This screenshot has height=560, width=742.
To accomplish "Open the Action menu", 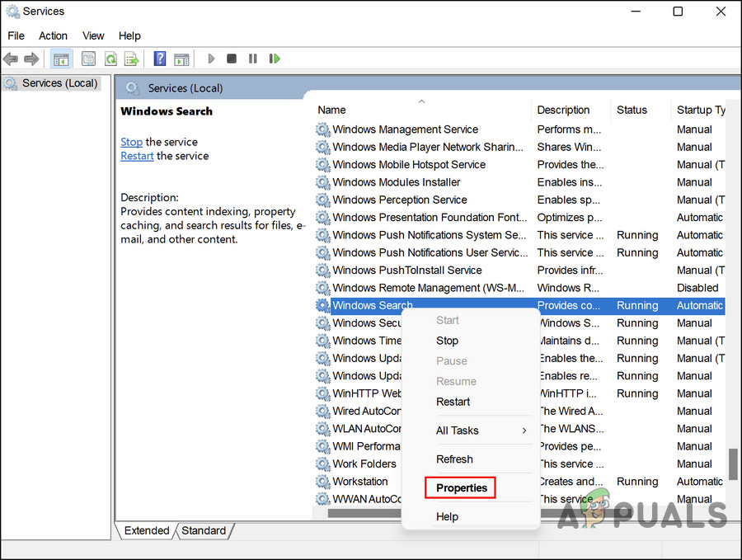I will coord(53,35).
